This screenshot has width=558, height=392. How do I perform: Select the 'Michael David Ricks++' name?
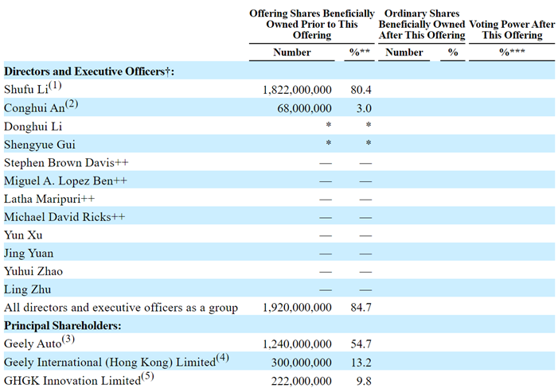click(x=64, y=217)
